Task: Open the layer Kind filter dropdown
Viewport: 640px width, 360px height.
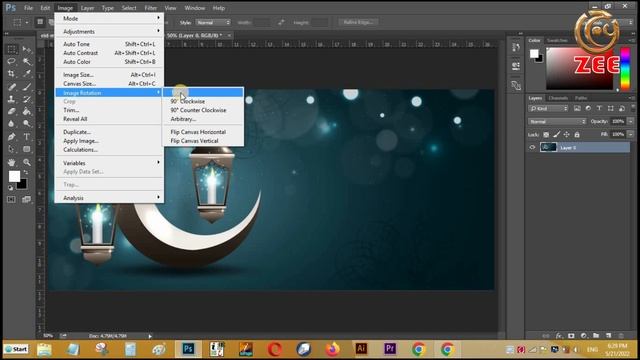Action: pyautogui.click(x=548, y=109)
